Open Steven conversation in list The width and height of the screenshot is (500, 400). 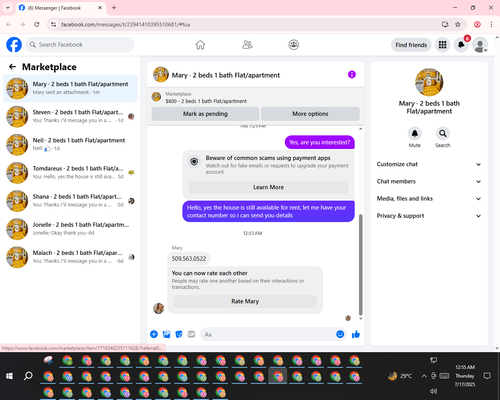click(x=70, y=116)
